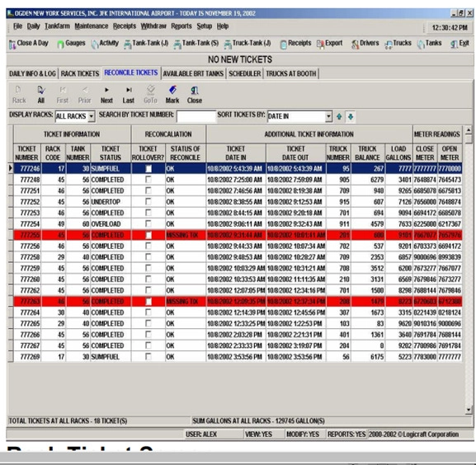Toggle rollover checkbox for ticket 777248
The image size is (476, 465).
point(148,180)
